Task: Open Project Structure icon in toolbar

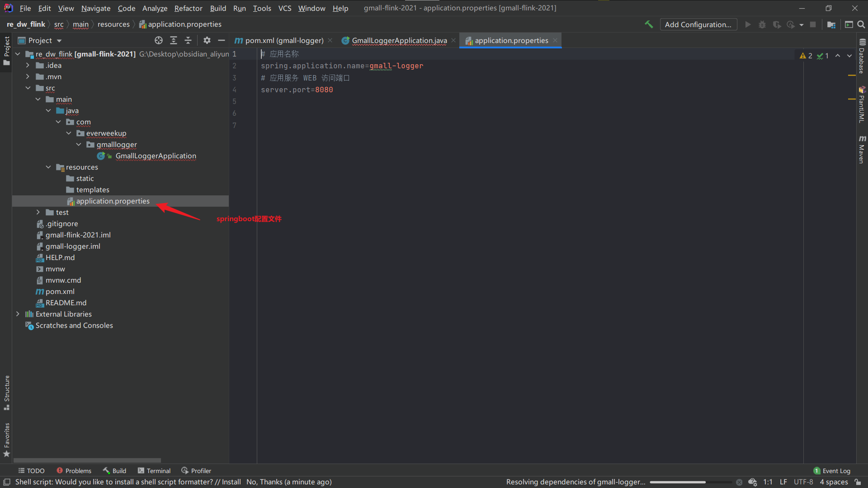Action: 831,24
